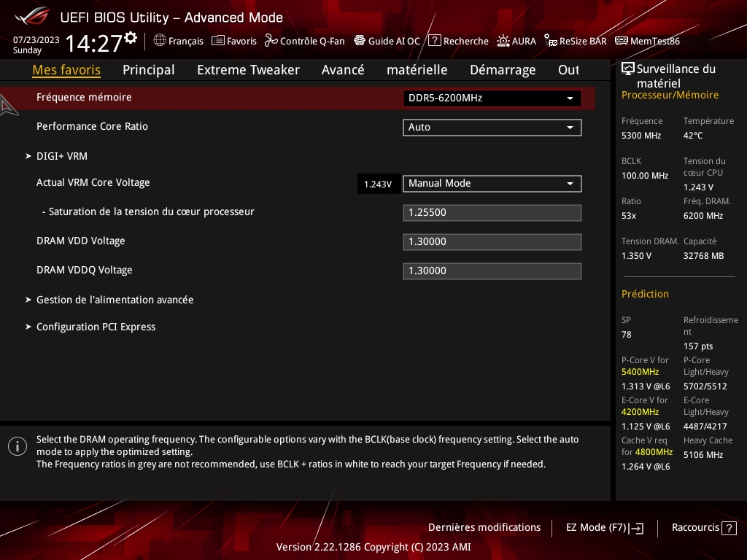Image resolution: width=747 pixels, height=560 pixels.
Task: Switch to EZ Mode (F7)
Action: click(x=604, y=527)
